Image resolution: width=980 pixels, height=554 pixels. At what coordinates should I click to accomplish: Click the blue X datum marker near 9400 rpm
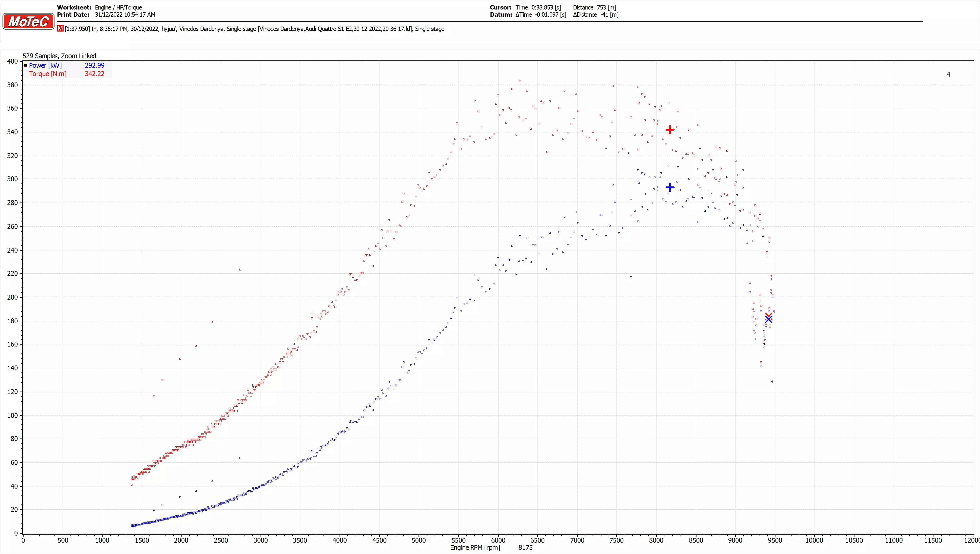point(769,320)
